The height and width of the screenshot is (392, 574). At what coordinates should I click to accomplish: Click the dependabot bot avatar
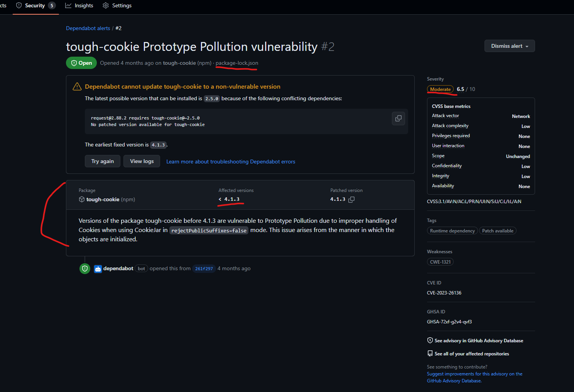pos(98,269)
